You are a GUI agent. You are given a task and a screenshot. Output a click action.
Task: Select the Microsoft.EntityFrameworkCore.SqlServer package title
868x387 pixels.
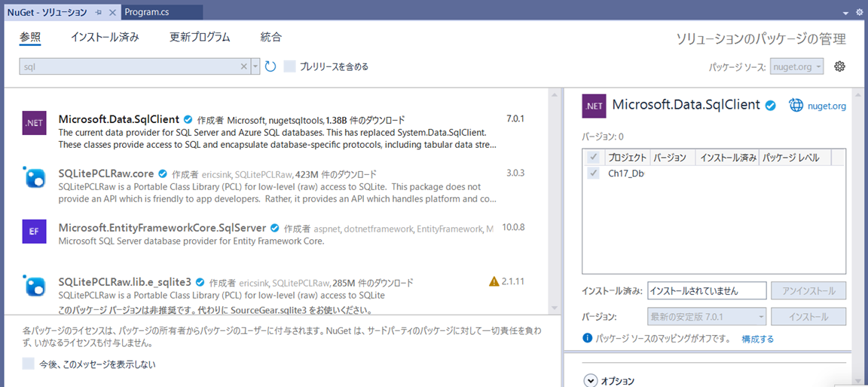162,228
